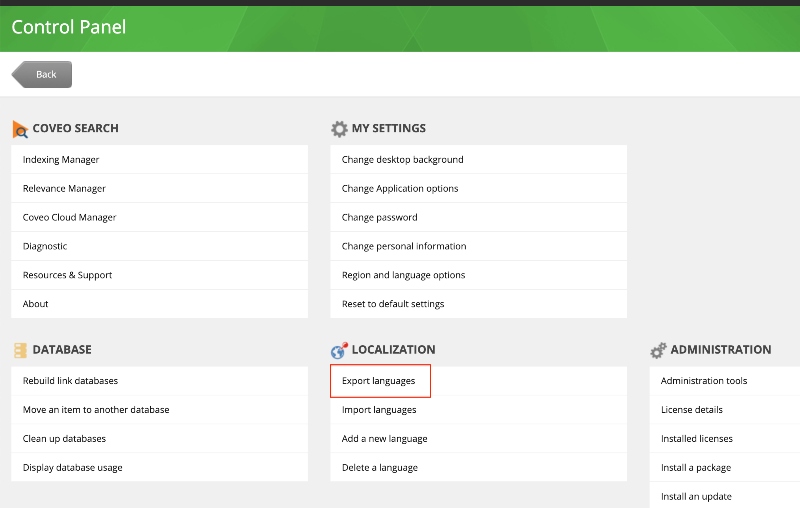
Task: Choose Move an item to another database
Action: [160, 410]
